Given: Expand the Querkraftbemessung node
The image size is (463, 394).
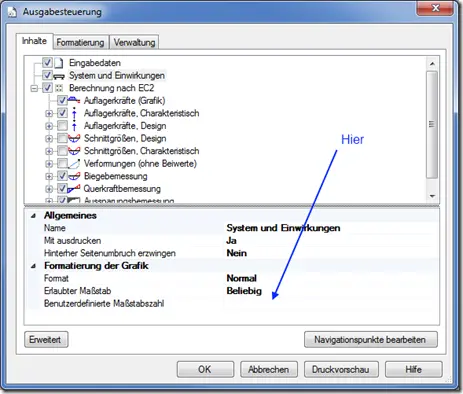Looking at the screenshot, I should pos(49,189).
